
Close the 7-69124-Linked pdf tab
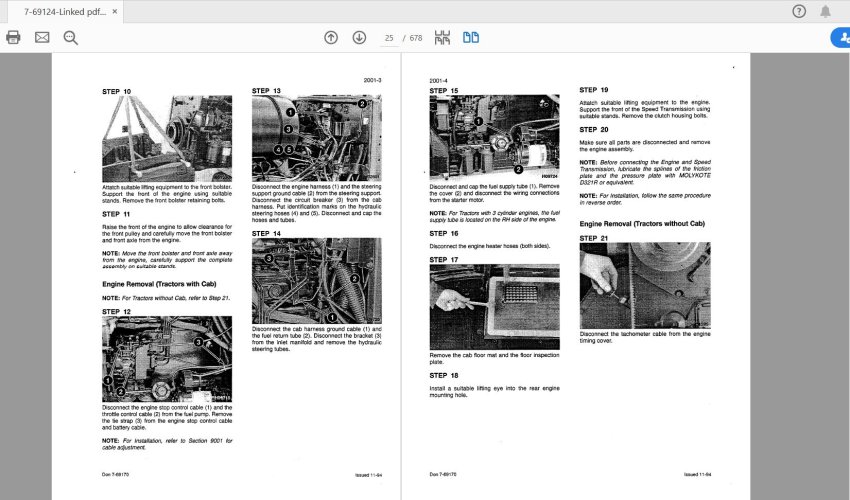(x=112, y=13)
